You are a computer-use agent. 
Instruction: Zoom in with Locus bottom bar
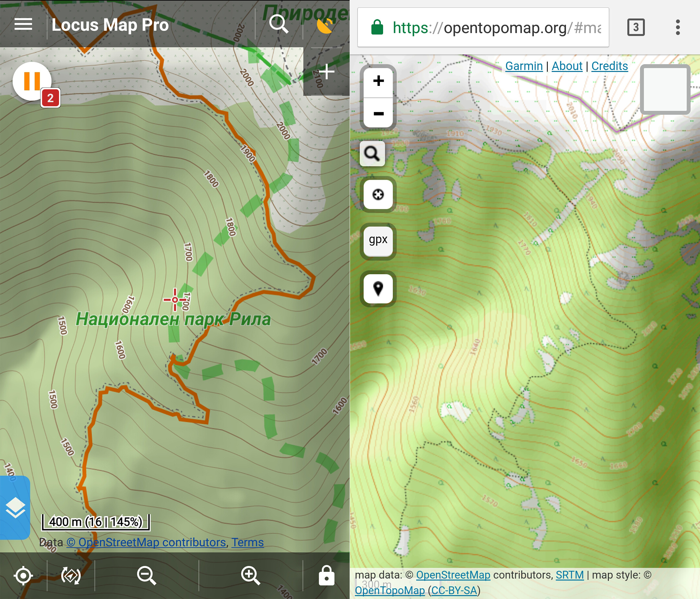pyautogui.click(x=250, y=575)
